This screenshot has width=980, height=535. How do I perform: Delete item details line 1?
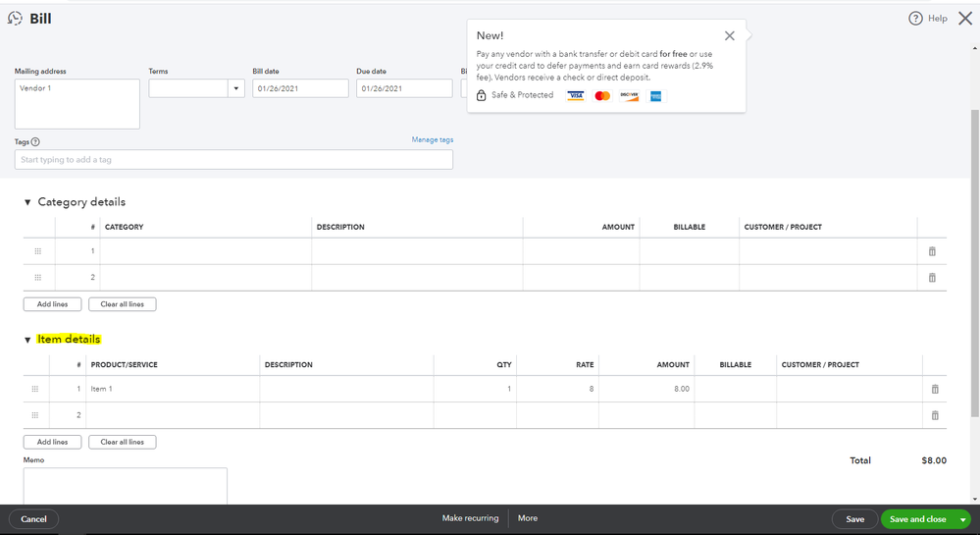tap(935, 389)
